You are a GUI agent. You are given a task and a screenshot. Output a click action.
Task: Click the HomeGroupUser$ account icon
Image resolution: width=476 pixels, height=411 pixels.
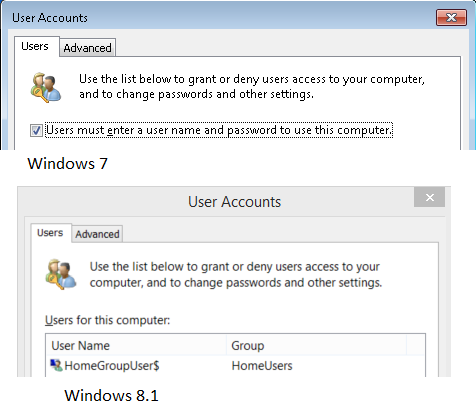click(56, 365)
